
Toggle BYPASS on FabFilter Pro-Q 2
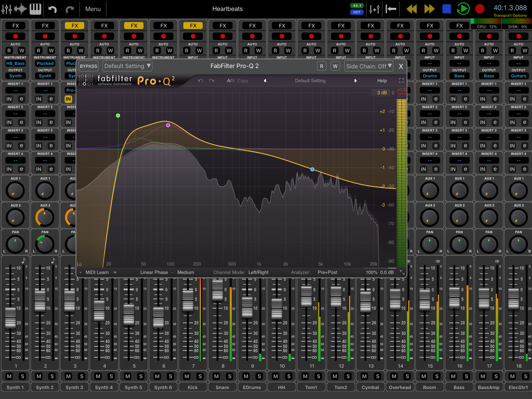[x=88, y=66]
